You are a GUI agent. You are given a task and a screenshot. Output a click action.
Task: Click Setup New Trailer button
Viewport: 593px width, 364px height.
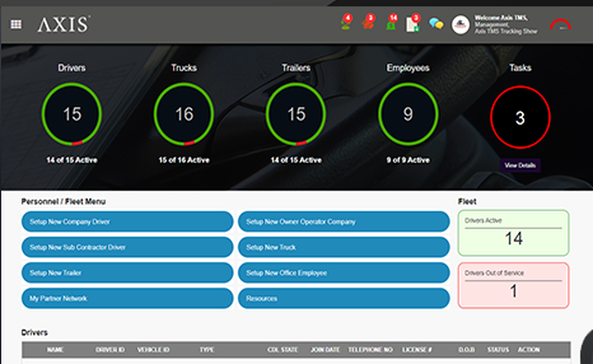127,273
